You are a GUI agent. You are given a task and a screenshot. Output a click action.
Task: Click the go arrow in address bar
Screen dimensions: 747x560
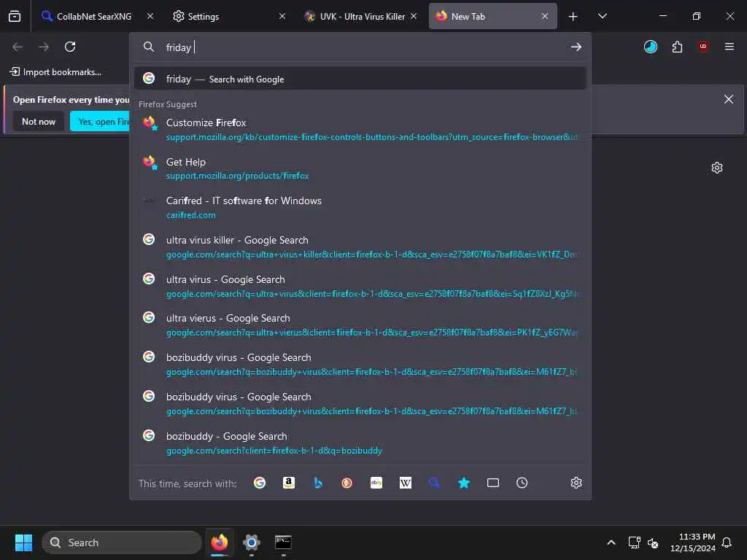coord(576,47)
